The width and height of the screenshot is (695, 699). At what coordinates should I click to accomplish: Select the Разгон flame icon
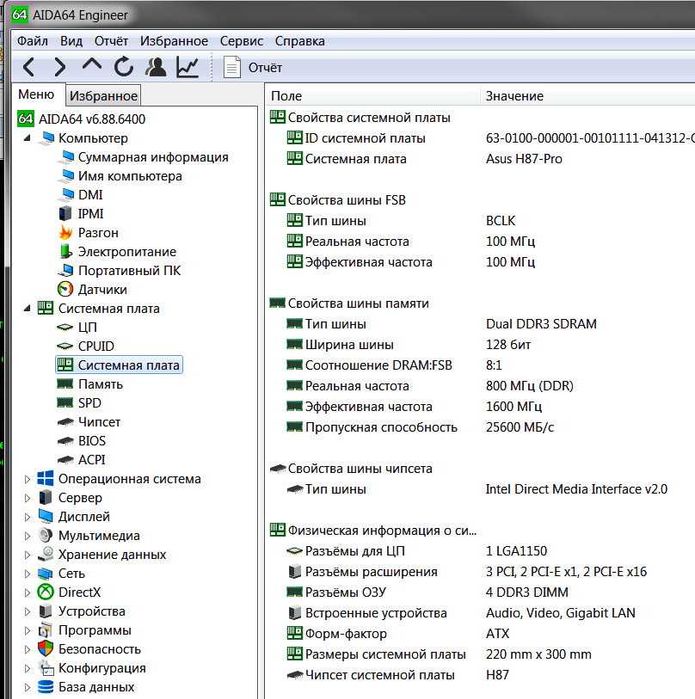65,232
